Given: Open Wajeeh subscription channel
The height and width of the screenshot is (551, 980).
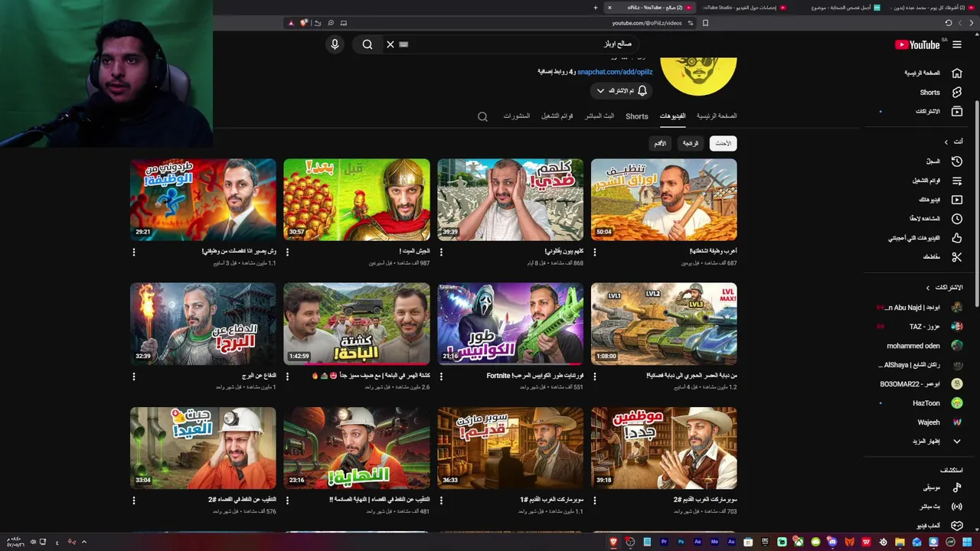Looking at the screenshot, I should (919, 422).
